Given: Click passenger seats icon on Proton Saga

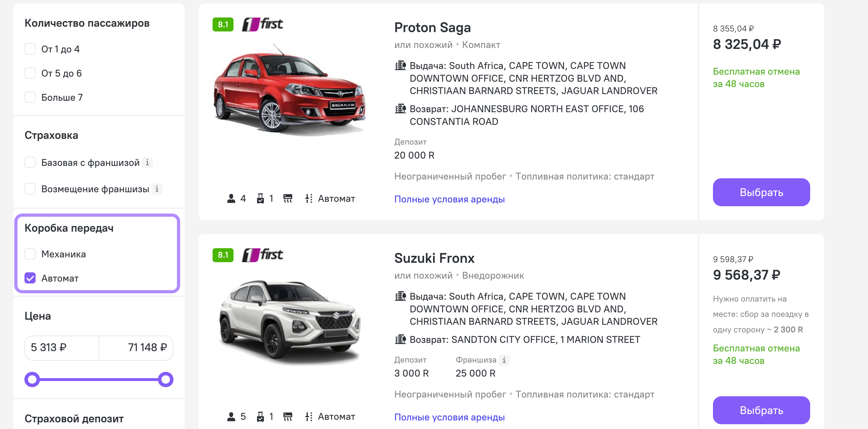Looking at the screenshot, I should 231,199.
